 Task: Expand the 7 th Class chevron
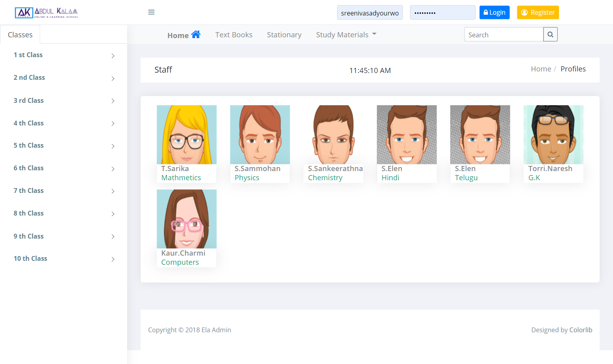pyautogui.click(x=113, y=191)
